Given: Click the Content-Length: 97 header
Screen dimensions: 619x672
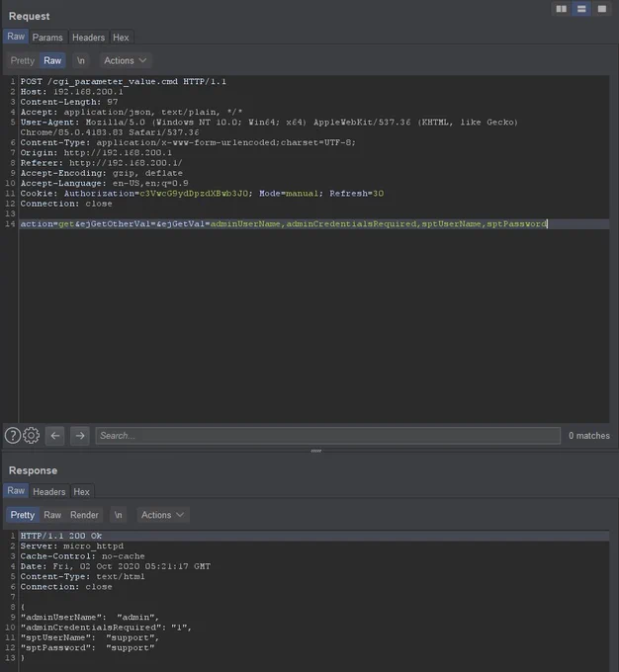Looking at the screenshot, I should coord(69,102).
